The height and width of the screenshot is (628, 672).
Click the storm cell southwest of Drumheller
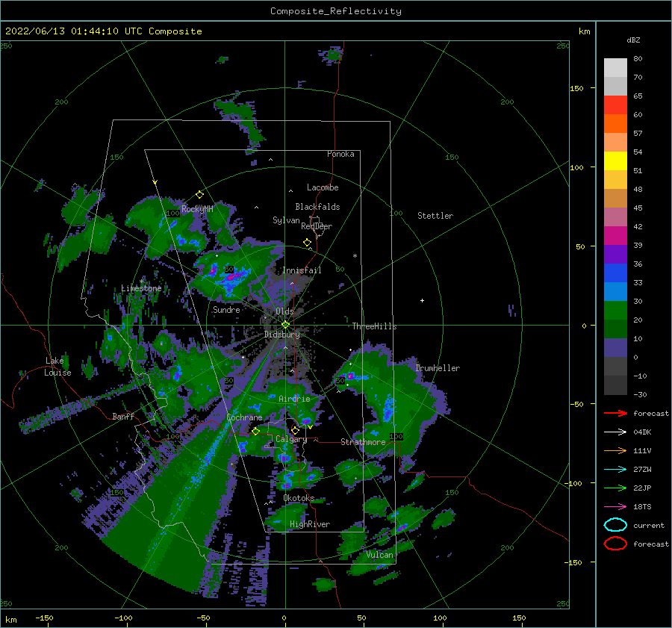(x=388, y=409)
